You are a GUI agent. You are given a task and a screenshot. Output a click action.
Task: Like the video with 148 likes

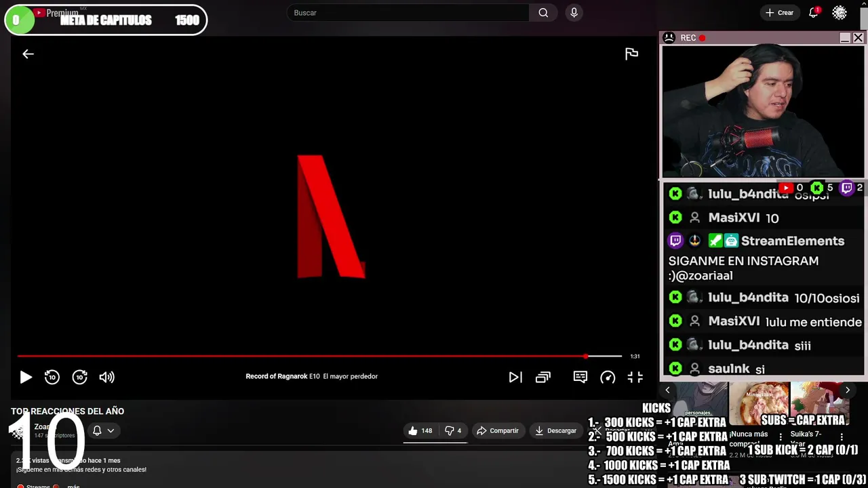click(x=420, y=430)
